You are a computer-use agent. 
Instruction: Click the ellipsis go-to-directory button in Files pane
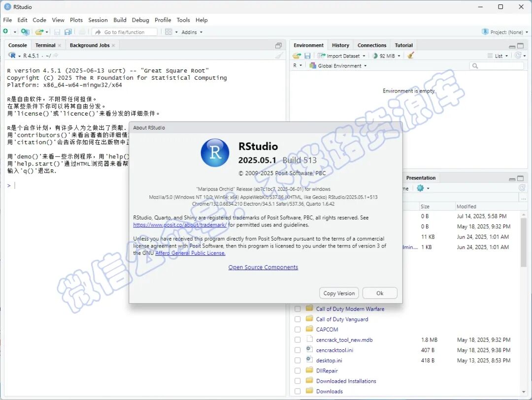[524, 198]
